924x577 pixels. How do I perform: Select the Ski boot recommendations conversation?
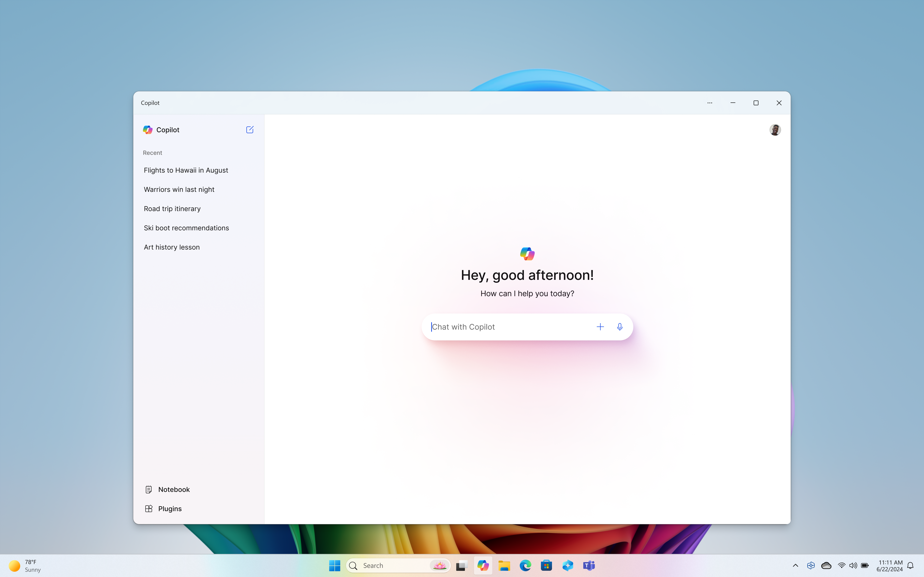coord(186,227)
